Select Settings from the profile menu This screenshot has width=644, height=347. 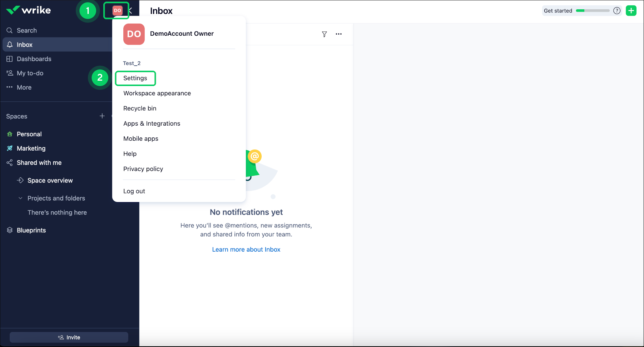[135, 78]
